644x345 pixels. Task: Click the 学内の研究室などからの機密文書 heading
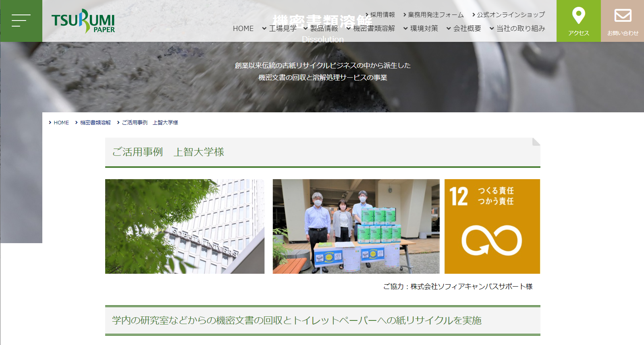297,320
